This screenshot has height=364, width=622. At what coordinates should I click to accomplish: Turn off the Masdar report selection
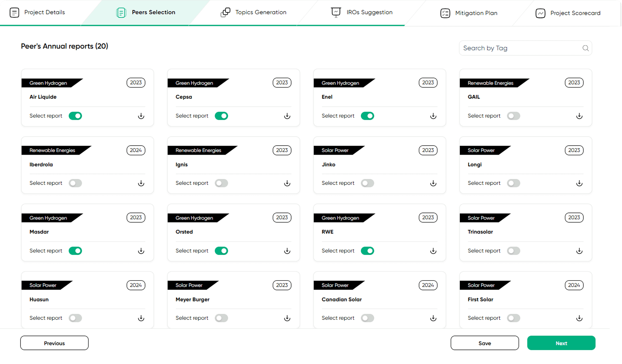(x=75, y=251)
